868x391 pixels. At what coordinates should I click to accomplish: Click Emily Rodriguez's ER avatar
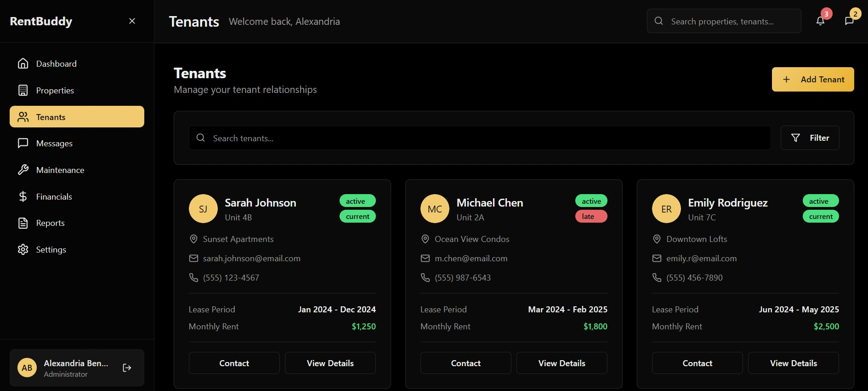666,209
